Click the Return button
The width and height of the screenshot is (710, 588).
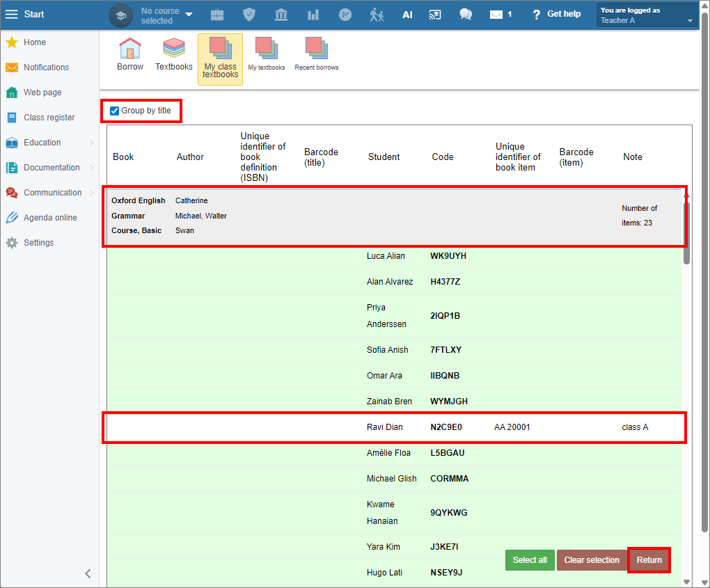pos(649,560)
